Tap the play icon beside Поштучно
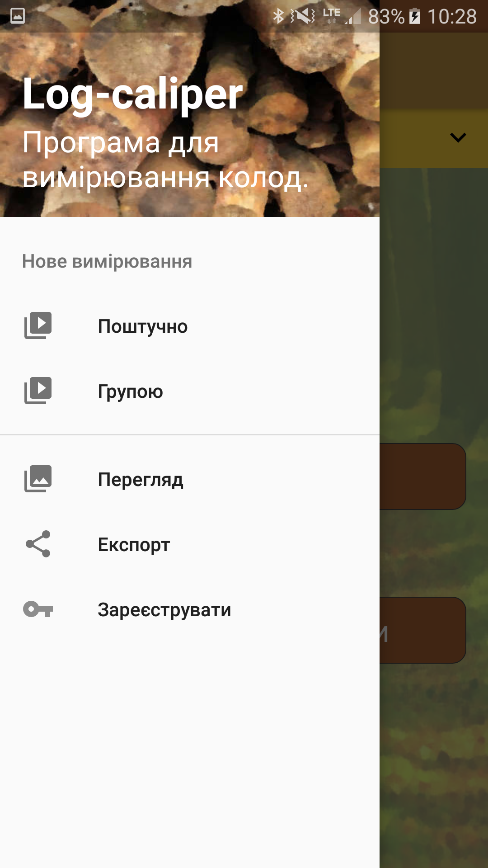488x868 pixels. [x=38, y=325]
